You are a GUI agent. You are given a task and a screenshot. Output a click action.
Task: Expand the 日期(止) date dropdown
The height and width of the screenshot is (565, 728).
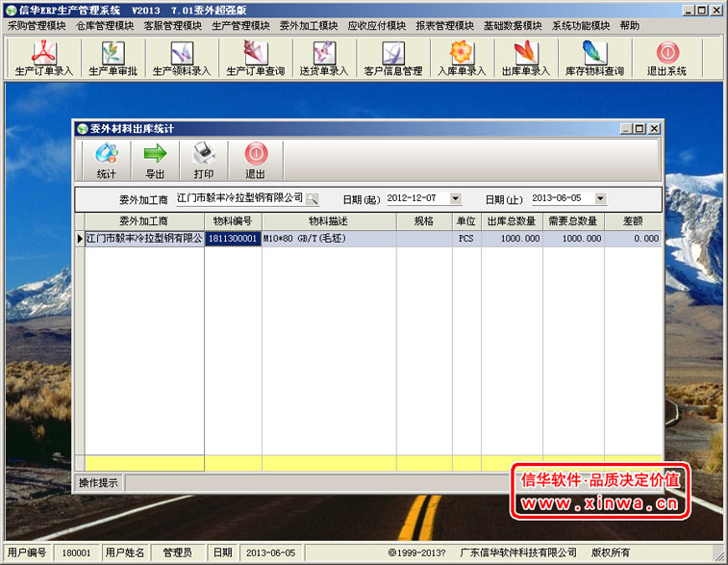point(600,198)
